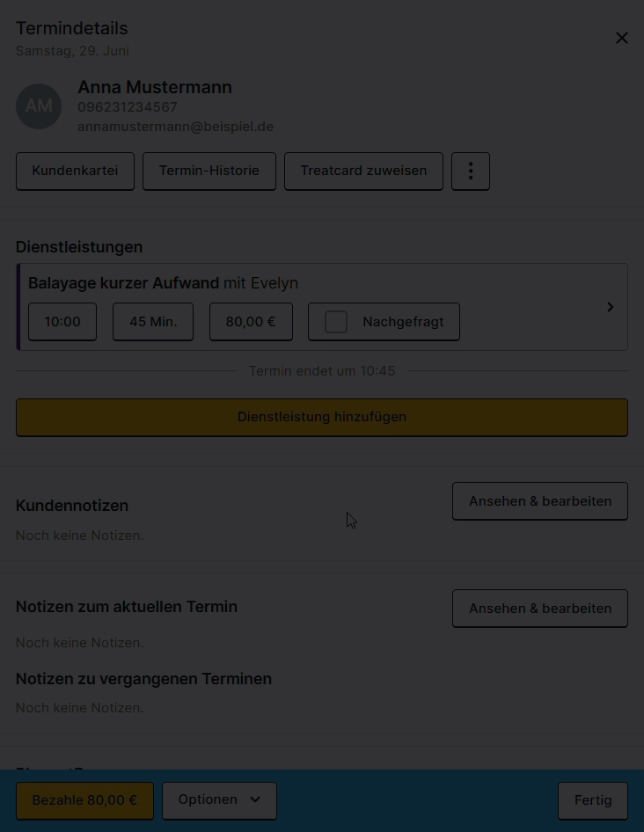Click the Optionen dropdown arrow icon
The width and height of the screenshot is (644, 832).
coord(255,799)
